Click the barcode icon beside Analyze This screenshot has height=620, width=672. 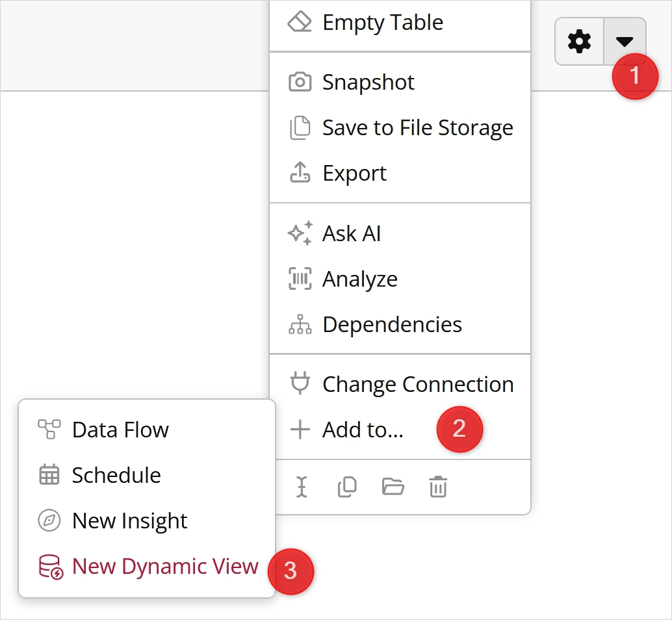click(300, 279)
